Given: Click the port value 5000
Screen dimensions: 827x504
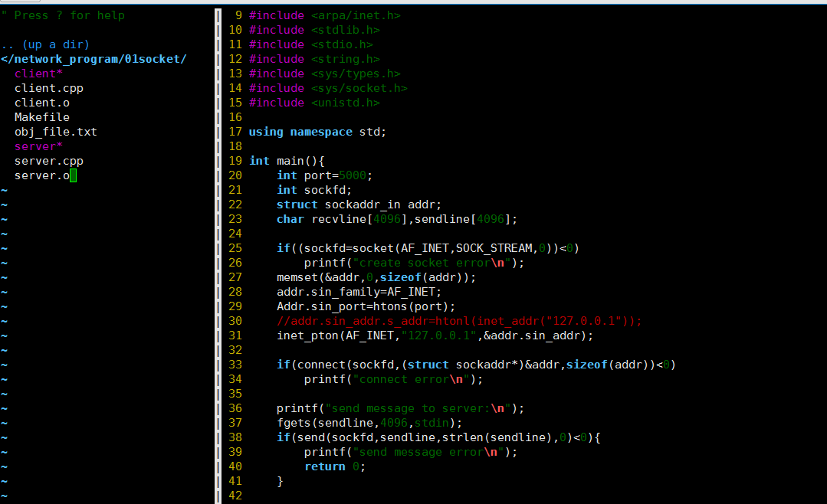Looking at the screenshot, I should tap(353, 175).
